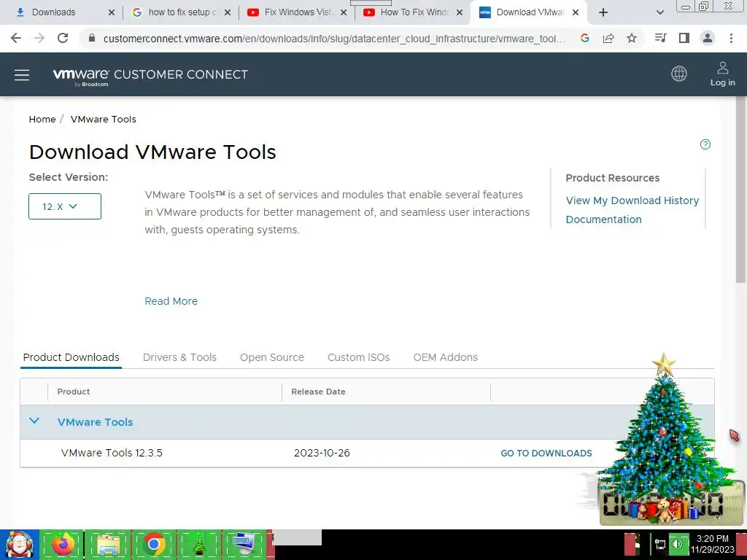Open the 12.X version dropdown
This screenshot has width=747, height=560.
65,206
